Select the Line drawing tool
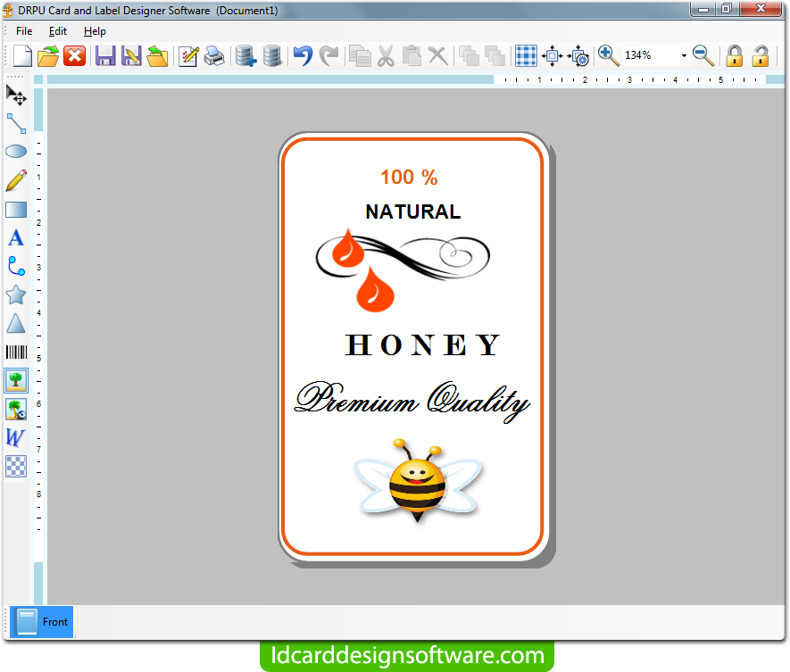The height and width of the screenshot is (672, 790). point(16,123)
